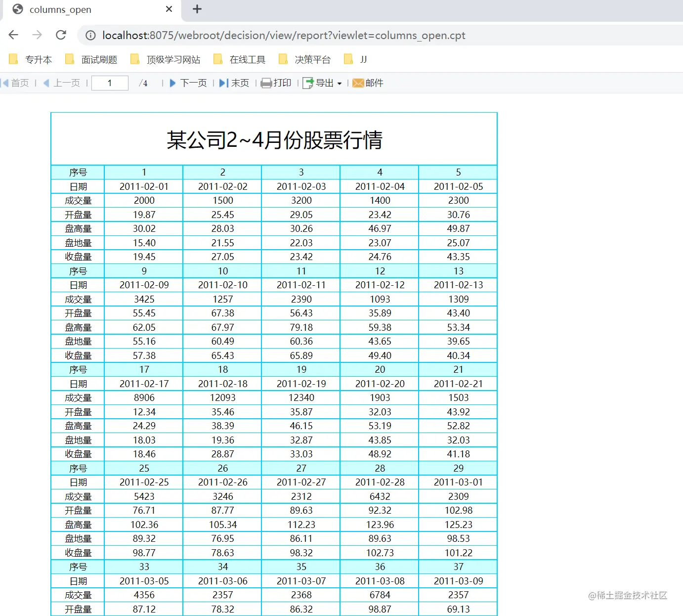Reload the page with refresh icon
The width and height of the screenshot is (683, 616).
(x=61, y=35)
